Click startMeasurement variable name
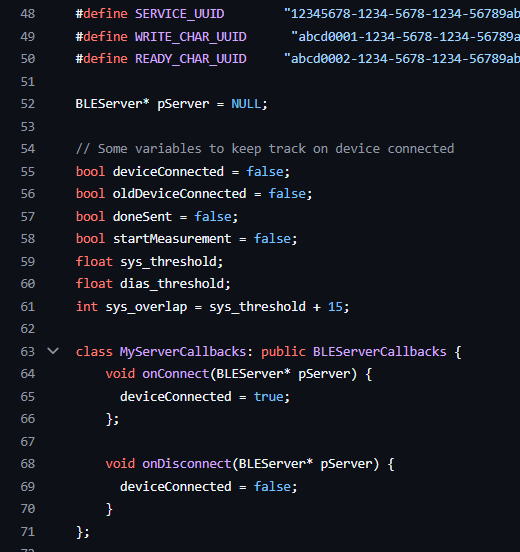Image resolution: width=520 pixels, height=552 pixels. (x=172, y=239)
